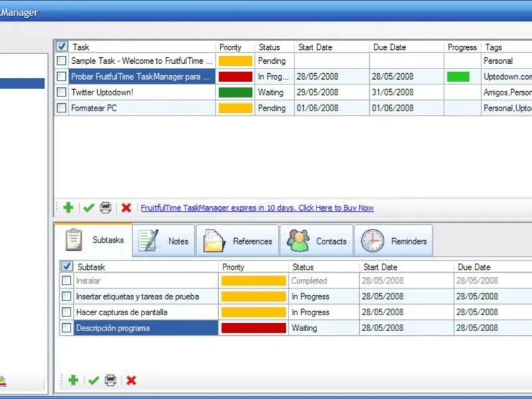Click the clock icon on Reminders tab

[x=372, y=241]
